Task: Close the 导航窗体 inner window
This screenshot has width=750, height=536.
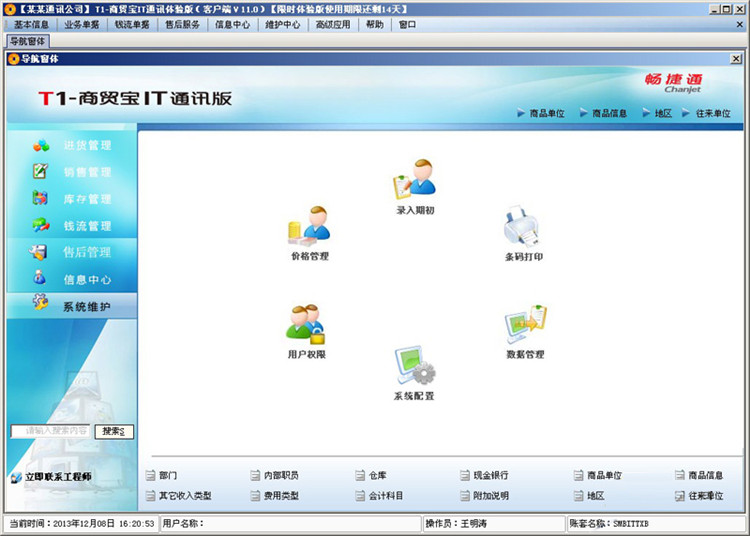Action: point(736,59)
